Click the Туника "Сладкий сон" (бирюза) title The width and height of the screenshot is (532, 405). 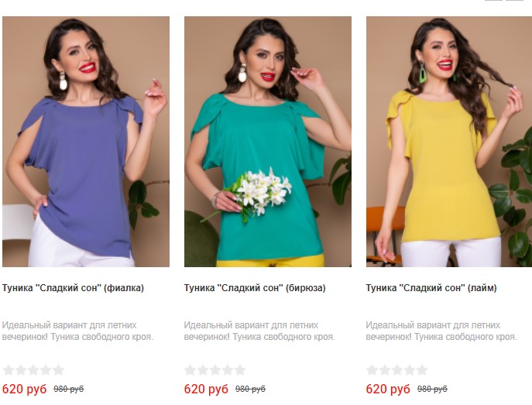[x=255, y=288]
